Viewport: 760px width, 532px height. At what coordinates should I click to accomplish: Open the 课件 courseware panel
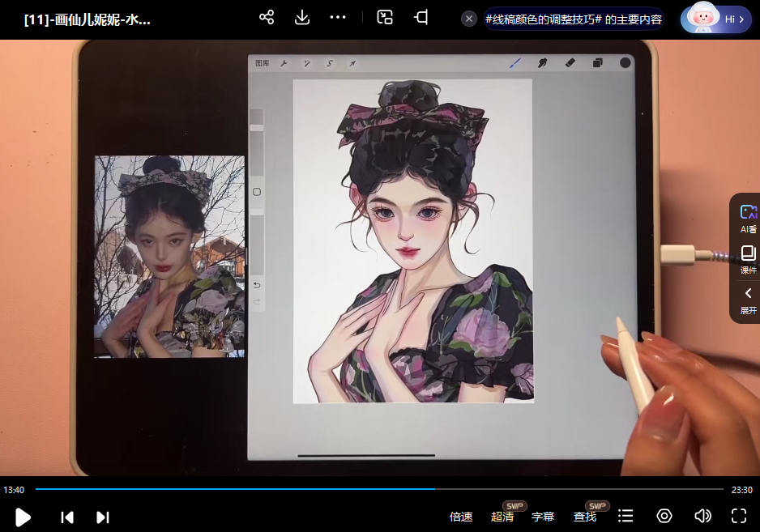pyautogui.click(x=748, y=259)
